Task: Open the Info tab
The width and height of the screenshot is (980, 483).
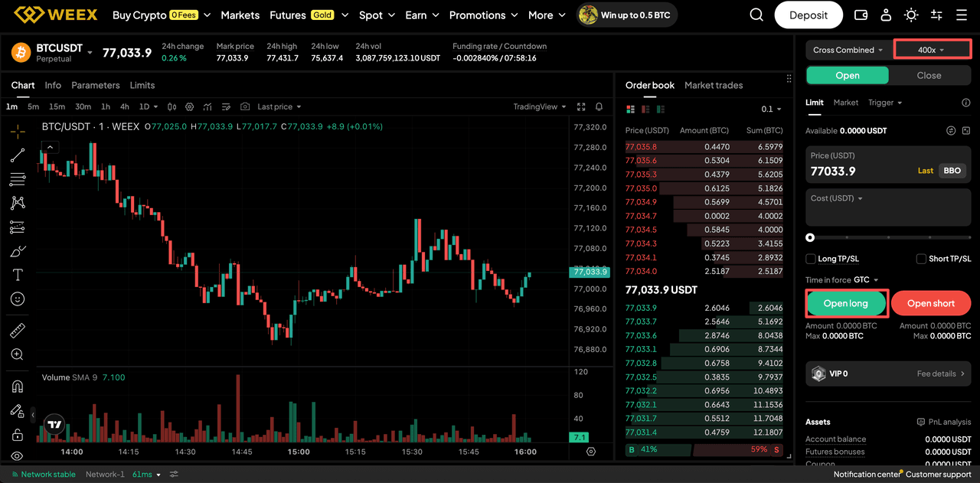Action: 53,85
